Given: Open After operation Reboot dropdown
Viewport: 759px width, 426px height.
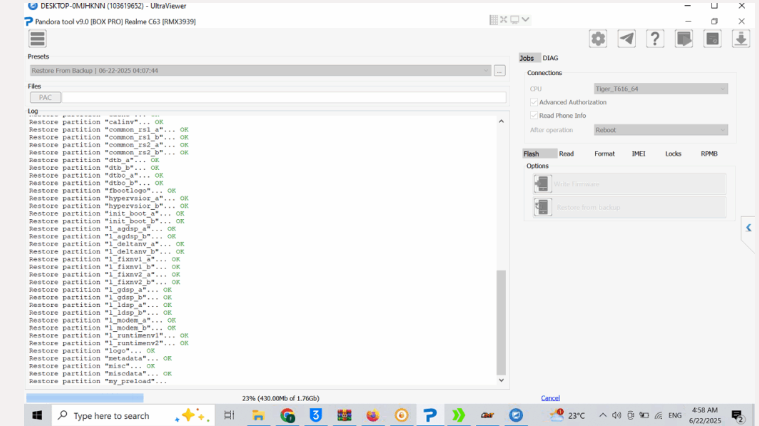Looking at the screenshot, I should [x=661, y=130].
